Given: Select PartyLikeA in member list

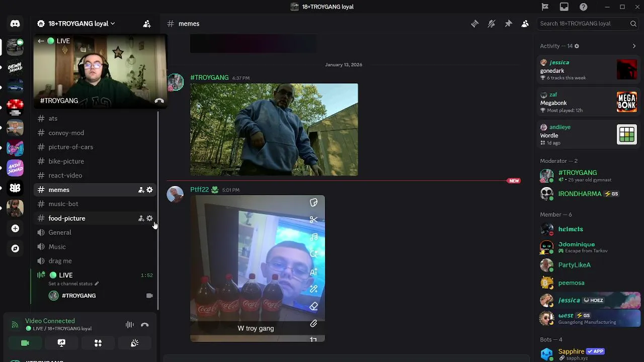Looking at the screenshot, I should [588, 265].
